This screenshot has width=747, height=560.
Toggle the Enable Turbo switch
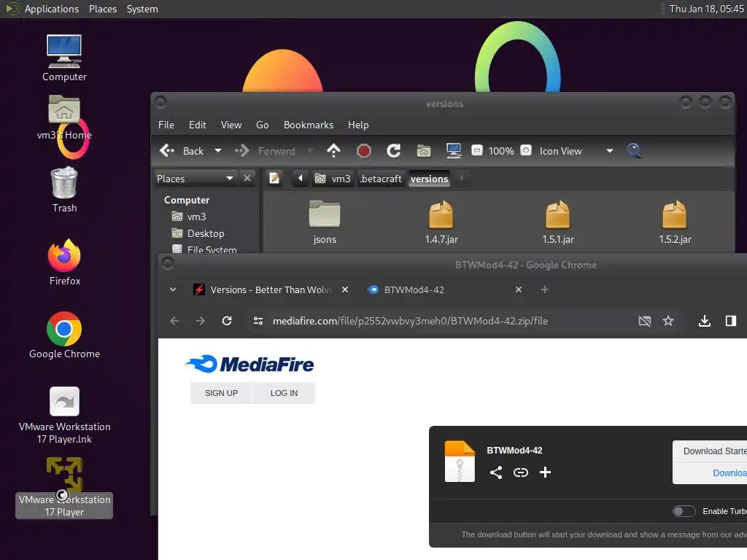[684, 511]
